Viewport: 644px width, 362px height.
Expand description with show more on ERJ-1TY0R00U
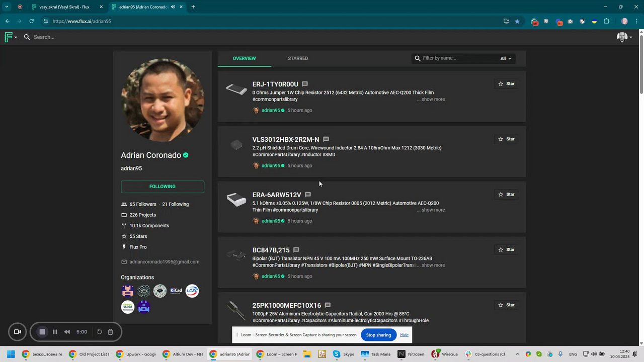(433, 100)
